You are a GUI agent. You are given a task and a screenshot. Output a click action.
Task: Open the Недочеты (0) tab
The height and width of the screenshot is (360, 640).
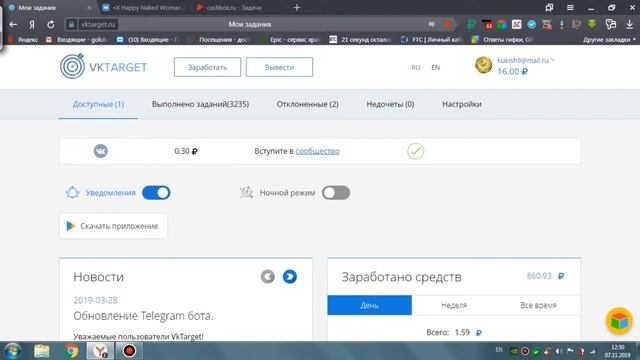(390, 104)
